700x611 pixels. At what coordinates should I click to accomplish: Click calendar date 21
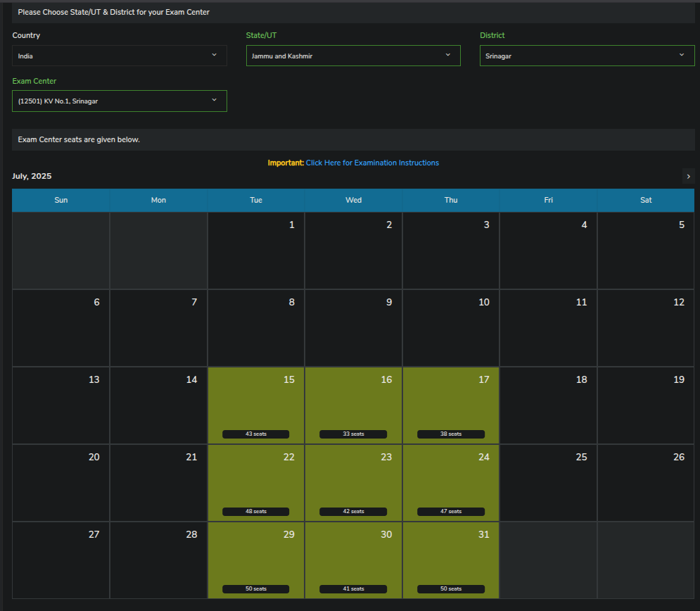click(158, 483)
